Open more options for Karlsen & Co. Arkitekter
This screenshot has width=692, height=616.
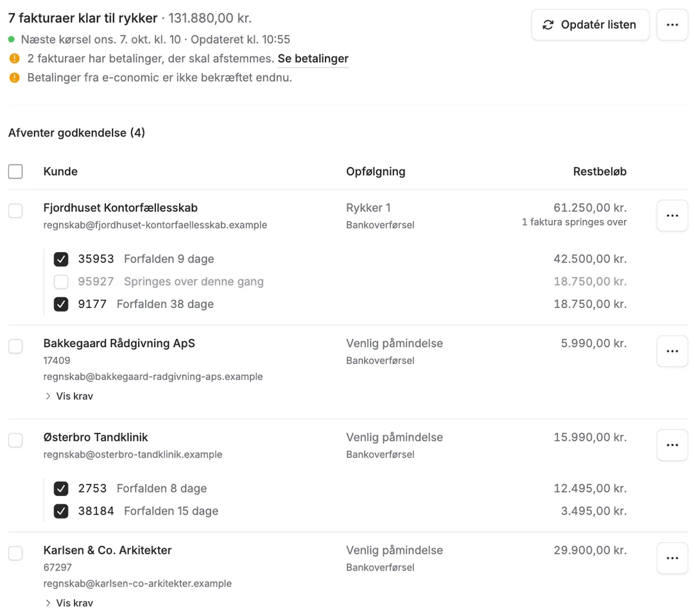(x=672, y=558)
